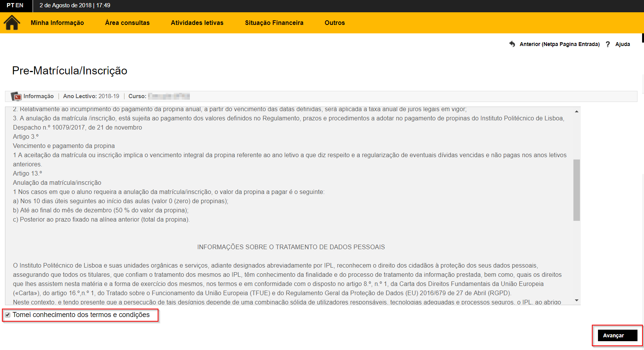
Task: Click the 'Artigo 13.º' line
Action: pos(28,174)
